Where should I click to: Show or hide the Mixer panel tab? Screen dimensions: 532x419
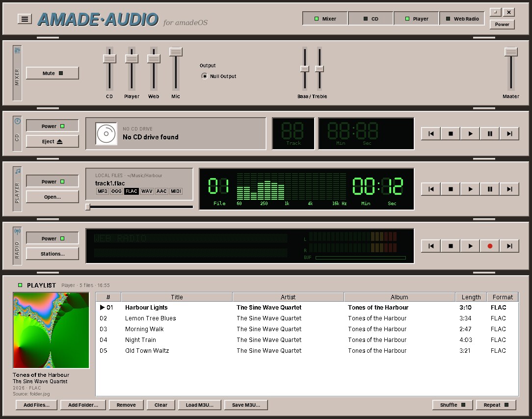325,19
